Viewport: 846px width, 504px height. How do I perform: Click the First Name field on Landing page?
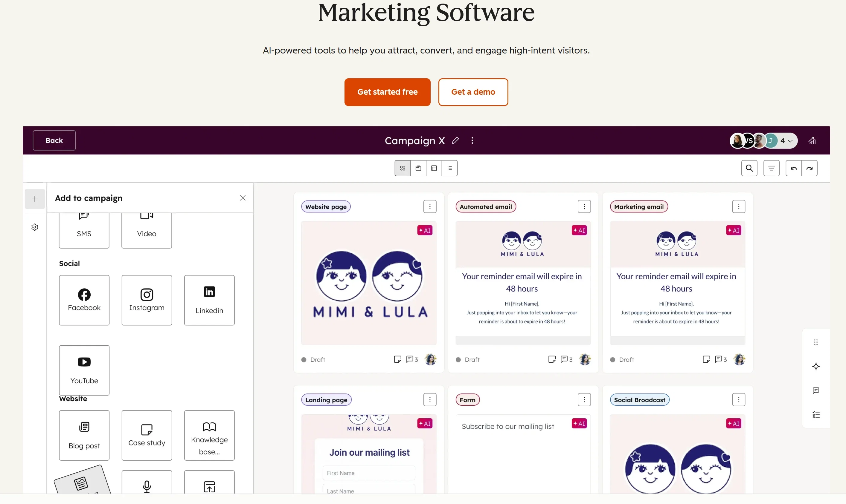(x=368, y=473)
